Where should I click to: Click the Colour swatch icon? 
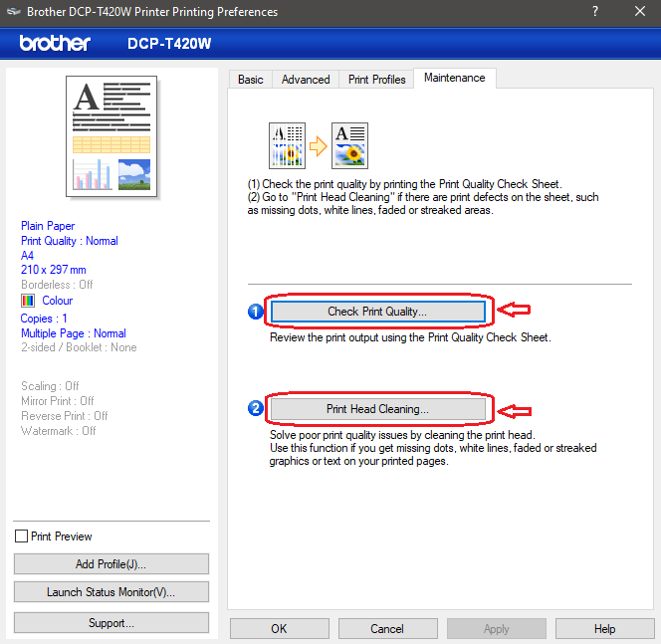(28, 301)
